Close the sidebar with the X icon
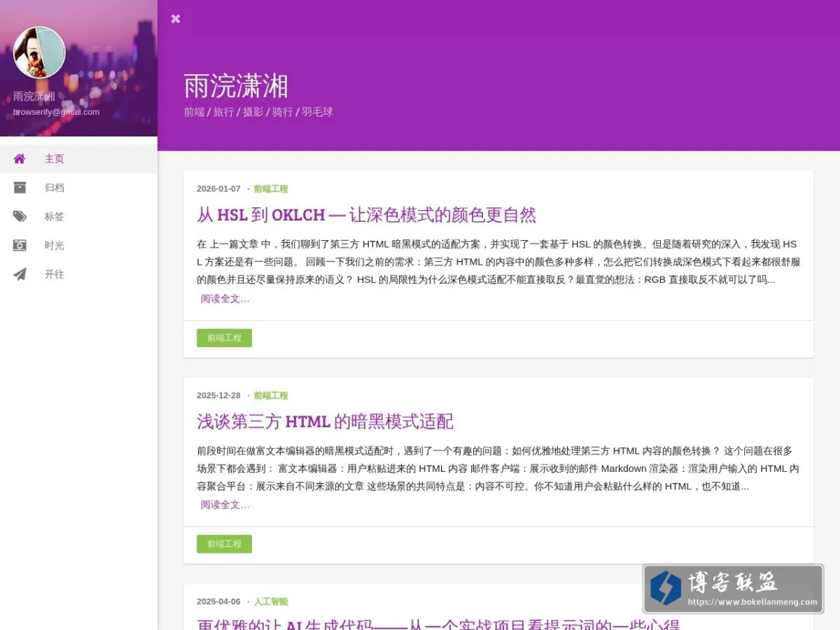Screen dimensions: 840x630 [x=176, y=19]
